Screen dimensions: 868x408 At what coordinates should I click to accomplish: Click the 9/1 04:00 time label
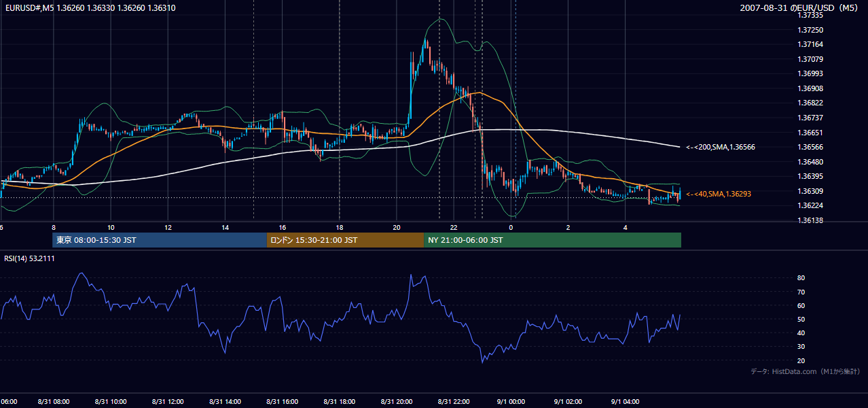(x=625, y=402)
